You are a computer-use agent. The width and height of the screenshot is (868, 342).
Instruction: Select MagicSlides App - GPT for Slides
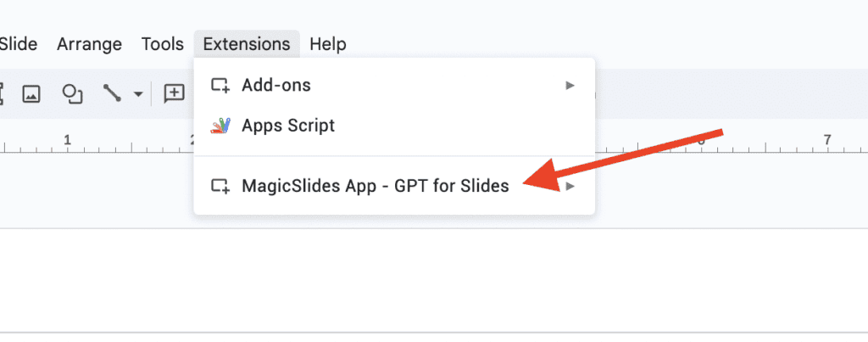[375, 186]
